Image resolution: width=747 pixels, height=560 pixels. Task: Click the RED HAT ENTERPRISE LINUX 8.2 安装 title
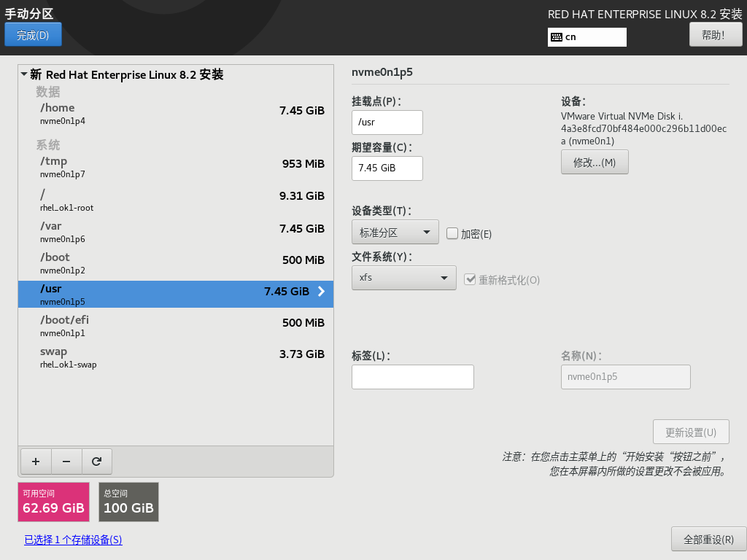[x=645, y=15]
